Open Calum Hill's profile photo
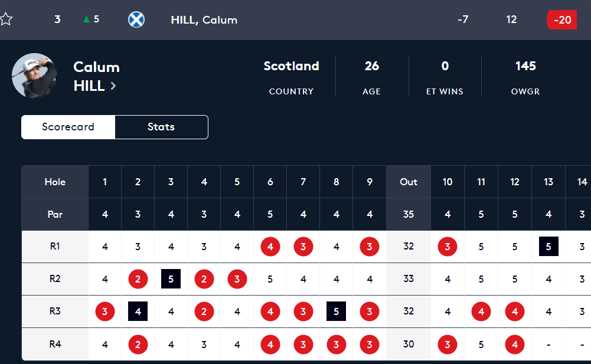 pos(34,76)
